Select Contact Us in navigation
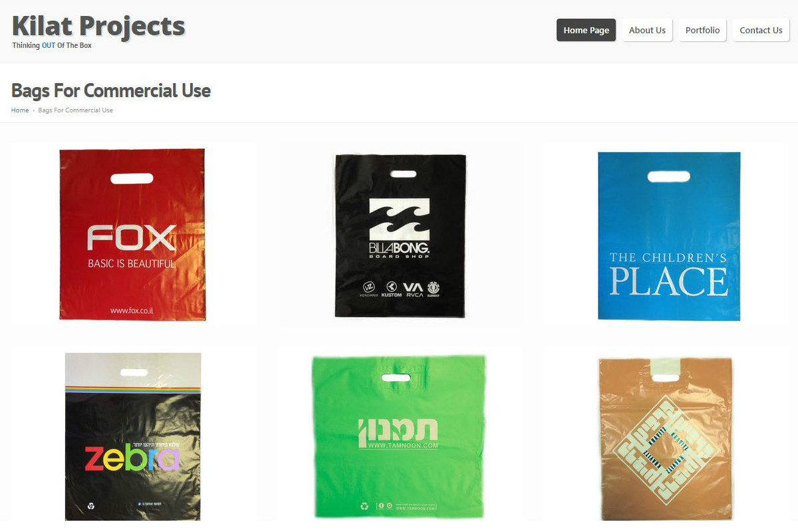This screenshot has width=798, height=532. 761,30
